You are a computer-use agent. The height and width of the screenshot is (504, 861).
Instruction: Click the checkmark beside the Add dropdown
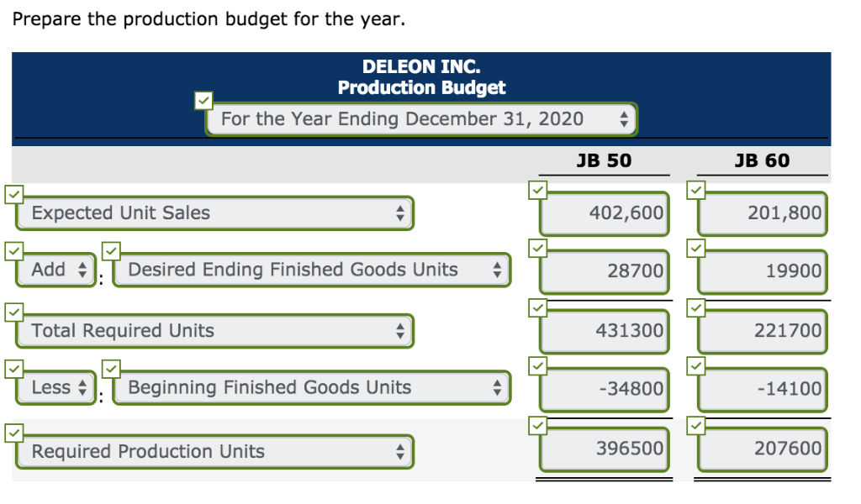pyautogui.click(x=13, y=249)
